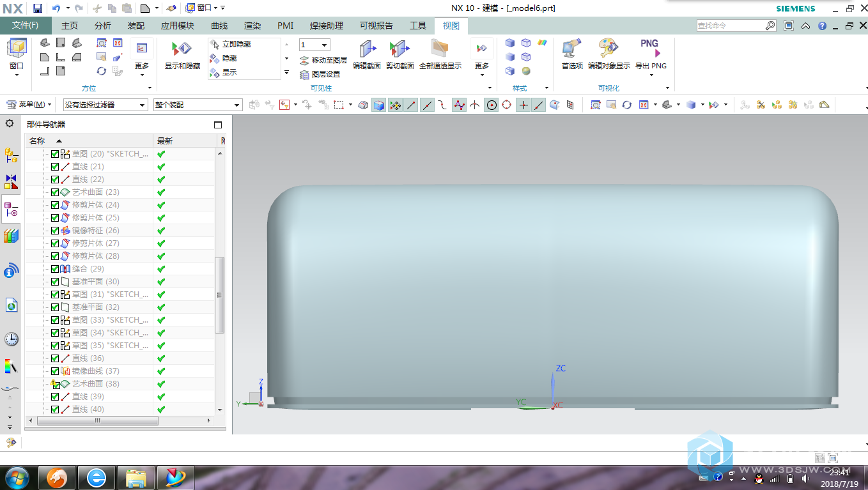Viewport: 868px width, 490px height.
Task: Uncheck the 修剪片体 (27) checkbox
Action: 55,243
